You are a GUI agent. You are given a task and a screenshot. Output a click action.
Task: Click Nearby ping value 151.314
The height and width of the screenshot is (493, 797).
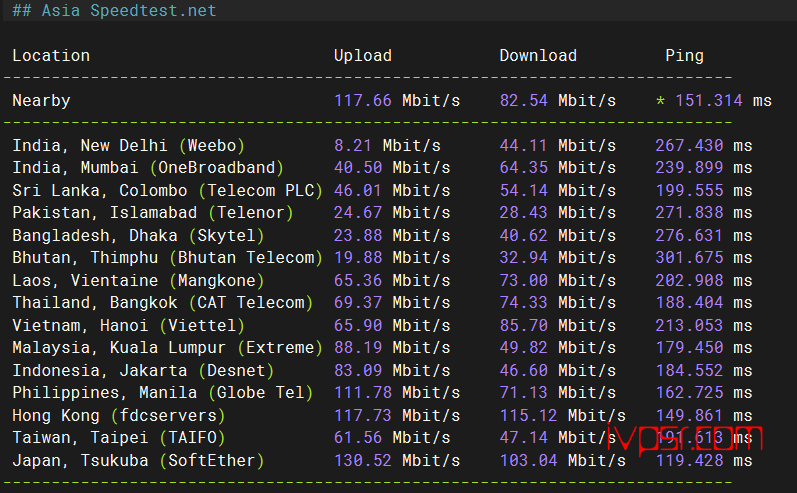pos(709,100)
